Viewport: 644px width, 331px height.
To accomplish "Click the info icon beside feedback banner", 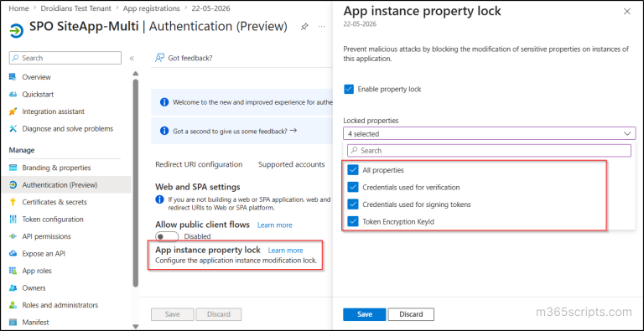I will 164,131.
